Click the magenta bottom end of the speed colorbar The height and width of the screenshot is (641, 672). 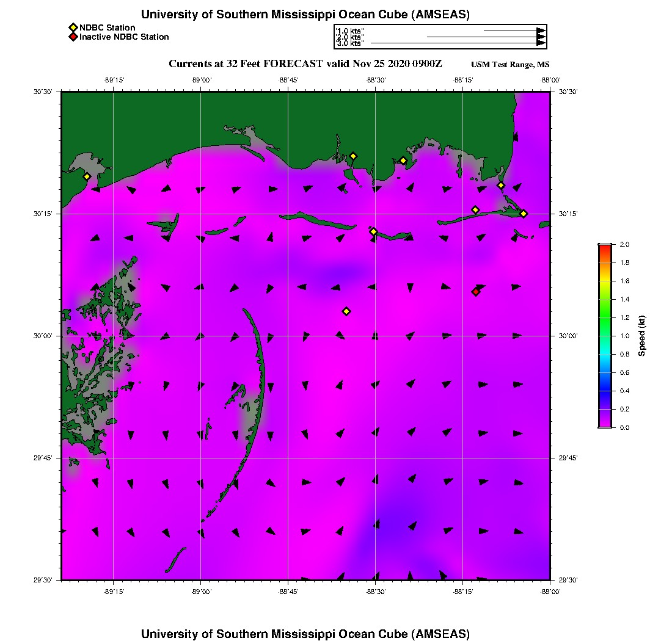tap(605, 425)
